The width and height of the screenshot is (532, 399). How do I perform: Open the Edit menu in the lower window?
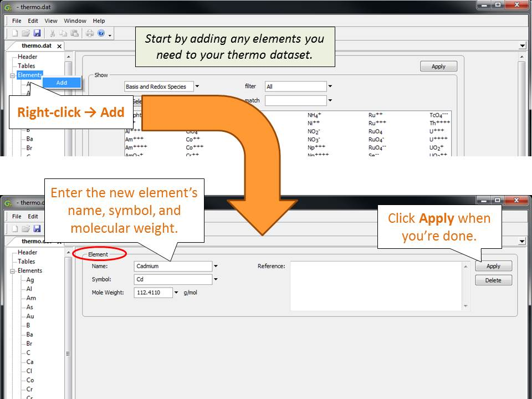(33, 216)
